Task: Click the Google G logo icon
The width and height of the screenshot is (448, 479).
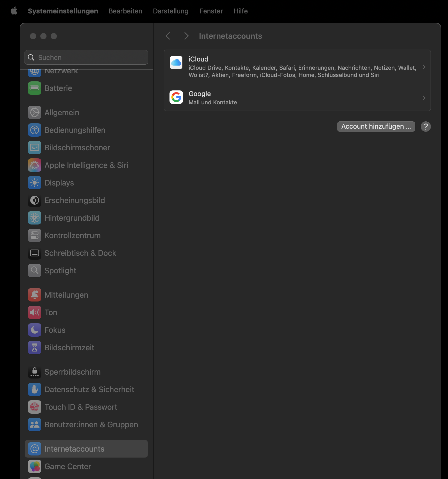Action: click(176, 97)
